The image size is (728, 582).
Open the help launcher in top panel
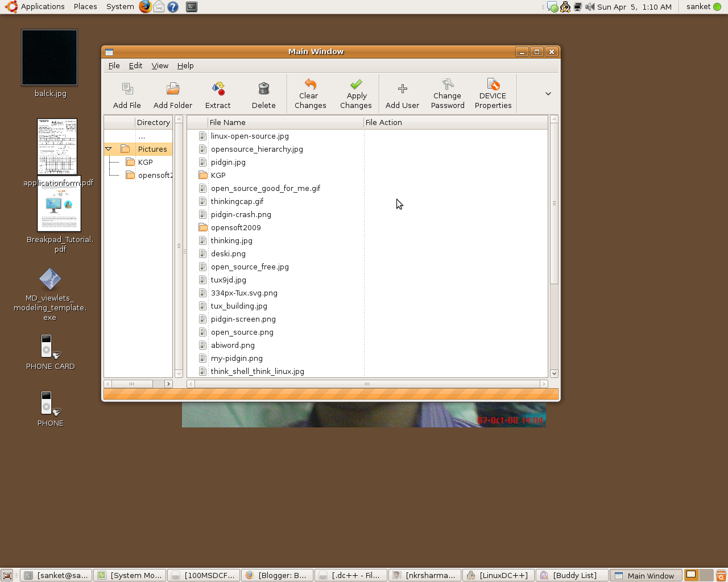173,7
